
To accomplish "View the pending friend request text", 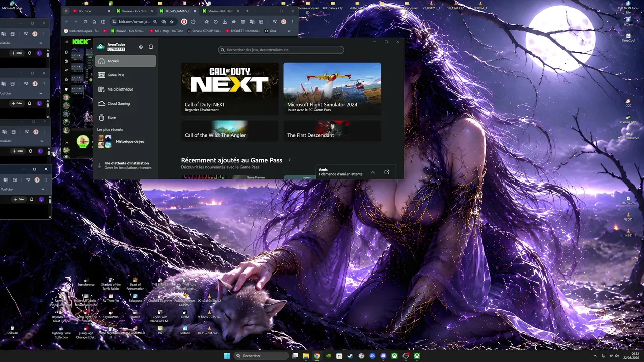I will coord(341,174).
